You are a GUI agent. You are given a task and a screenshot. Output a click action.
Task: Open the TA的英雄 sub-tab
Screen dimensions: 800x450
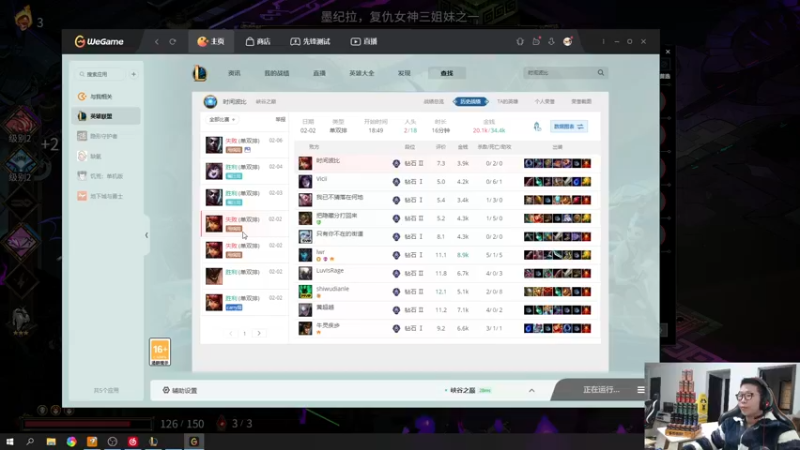pyautogui.click(x=507, y=102)
